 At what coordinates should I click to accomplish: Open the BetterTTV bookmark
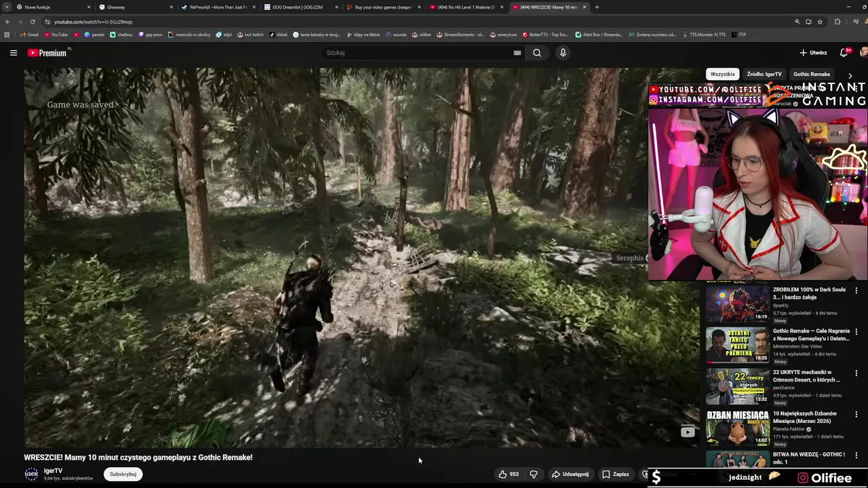(x=545, y=35)
